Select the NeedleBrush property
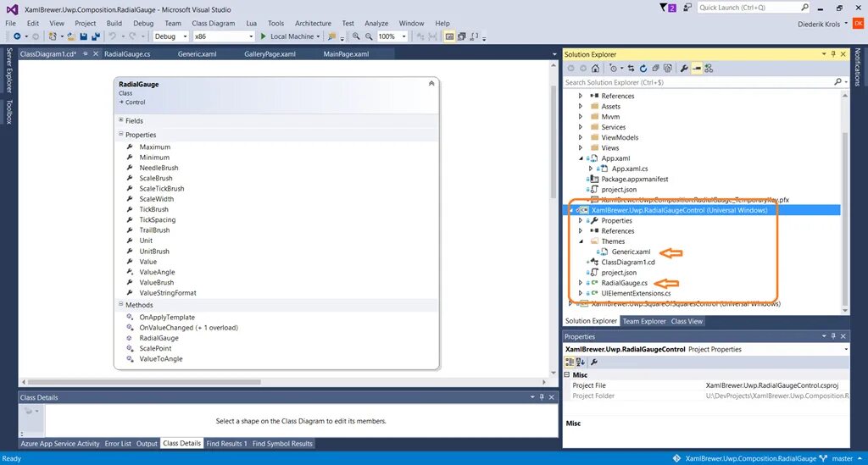 tap(159, 168)
